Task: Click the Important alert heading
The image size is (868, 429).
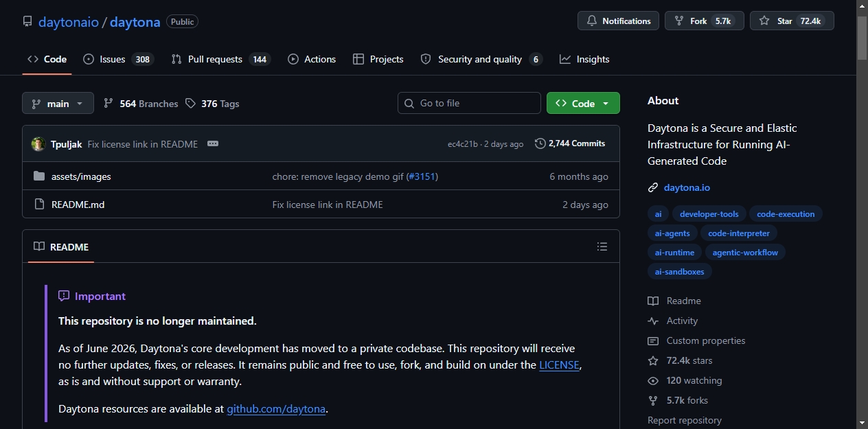Action: tap(92, 296)
